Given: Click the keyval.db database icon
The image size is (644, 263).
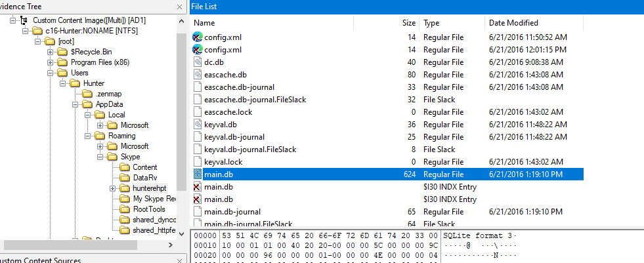Looking at the screenshot, I should tap(197, 125).
